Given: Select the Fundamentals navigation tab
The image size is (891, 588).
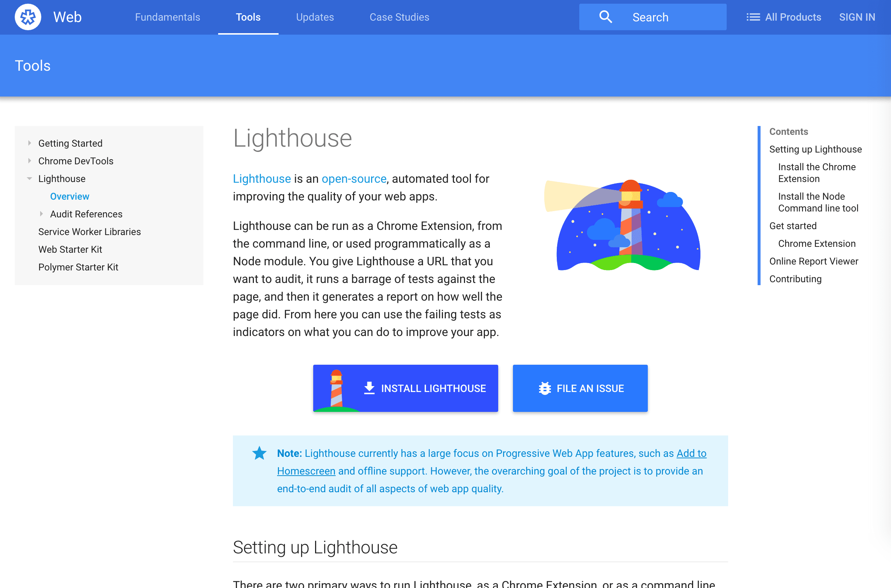Looking at the screenshot, I should (x=167, y=17).
